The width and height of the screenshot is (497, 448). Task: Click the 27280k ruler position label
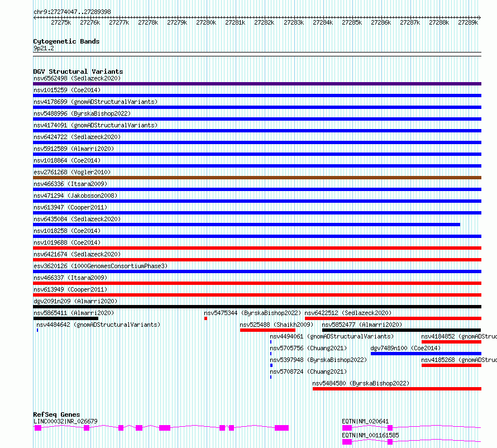pyautogui.click(x=206, y=22)
